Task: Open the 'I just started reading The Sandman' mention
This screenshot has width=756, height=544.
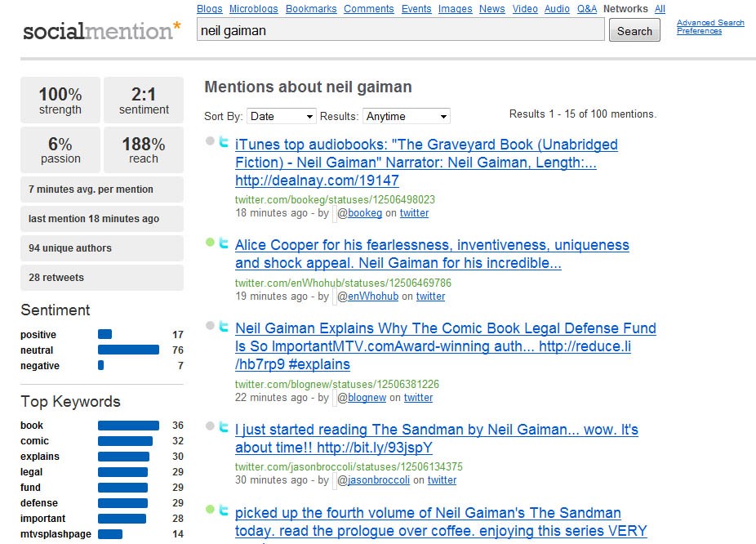Action: tap(436, 439)
